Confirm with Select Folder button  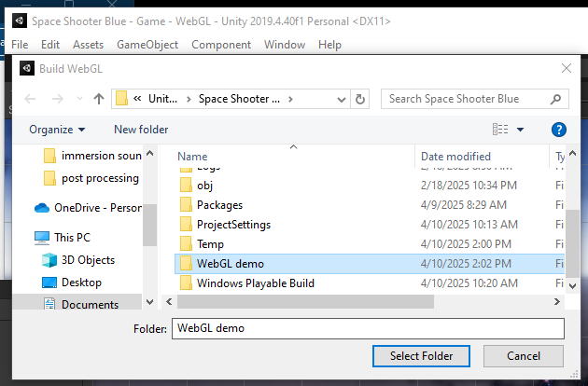(x=421, y=356)
